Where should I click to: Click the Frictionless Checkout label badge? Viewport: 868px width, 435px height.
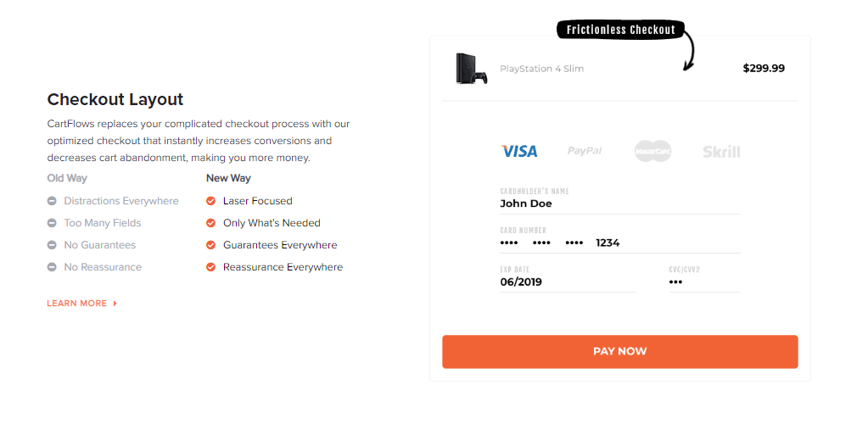click(x=620, y=31)
